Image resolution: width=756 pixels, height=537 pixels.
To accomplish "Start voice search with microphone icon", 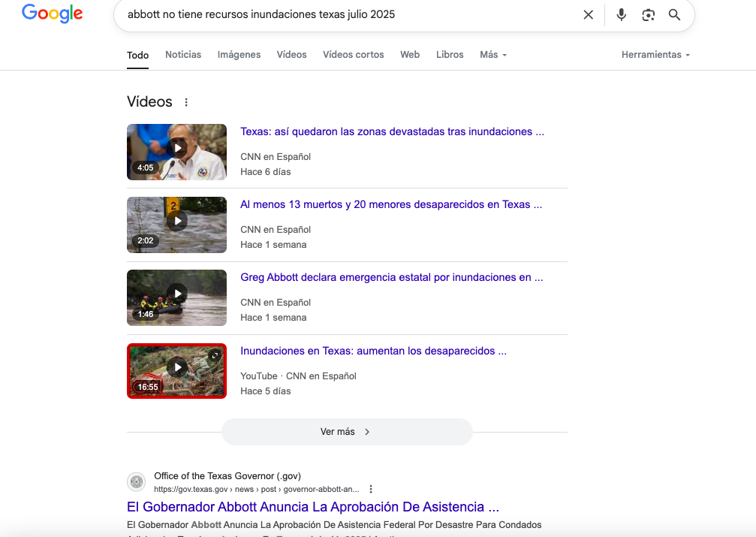I will [x=622, y=15].
